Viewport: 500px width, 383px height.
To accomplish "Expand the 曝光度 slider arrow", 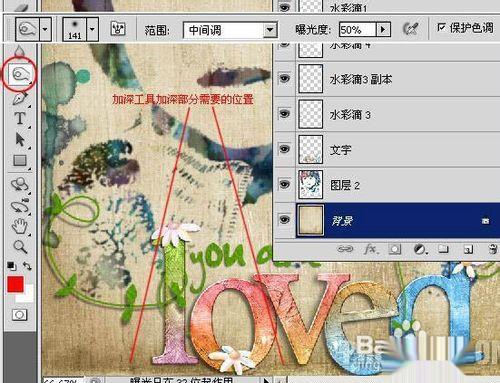I will click(x=383, y=30).
